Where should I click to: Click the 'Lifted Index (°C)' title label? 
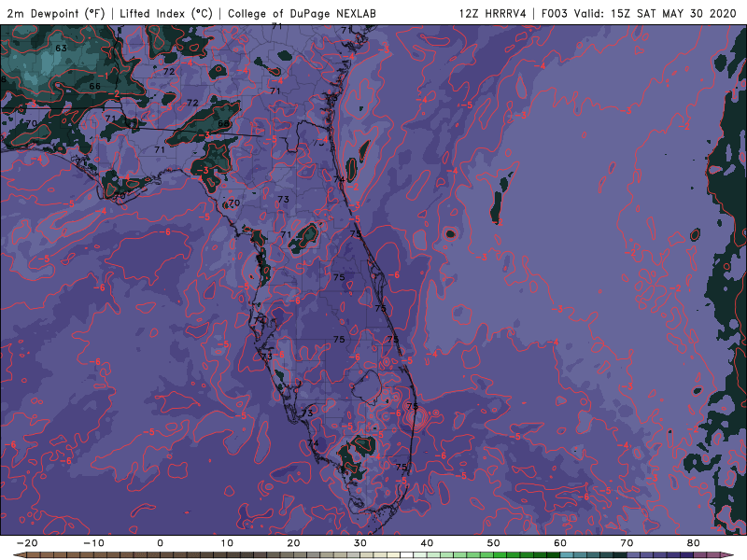166,14
